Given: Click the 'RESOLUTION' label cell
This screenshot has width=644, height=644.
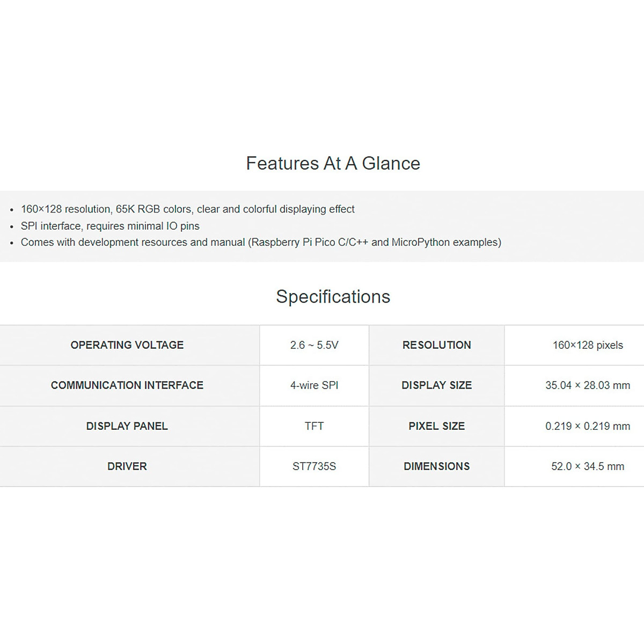Looking at the screenshot, I should pyautogui.click(x=436, y=345).
